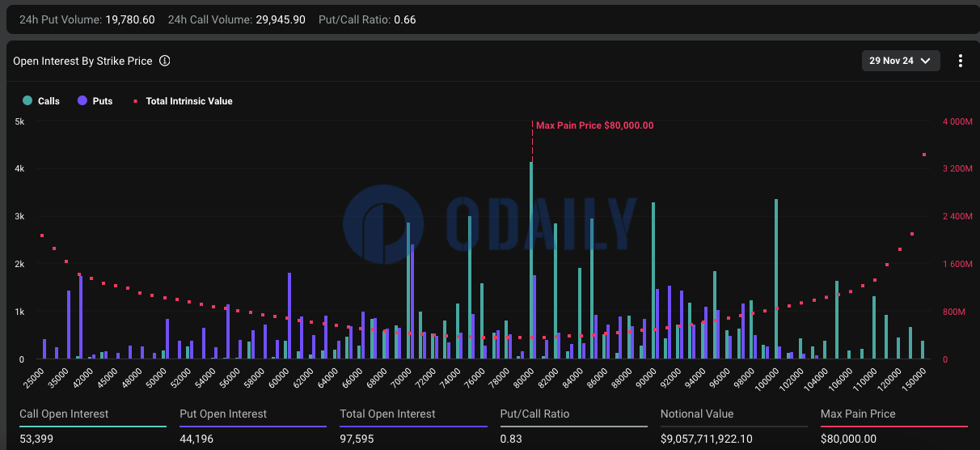Click the tallest Calls bar at strike 80000
This screenshot has height=450, width=980.
[x=530, y=260]
